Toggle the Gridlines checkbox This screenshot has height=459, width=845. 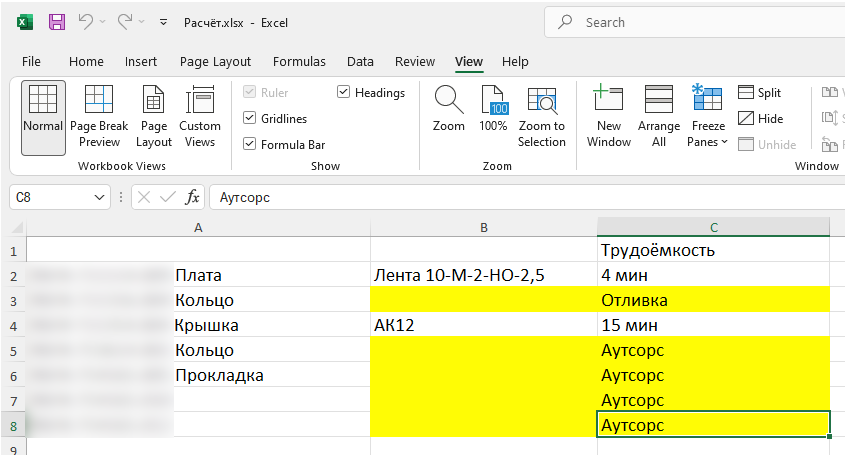(x=250, y=118)
